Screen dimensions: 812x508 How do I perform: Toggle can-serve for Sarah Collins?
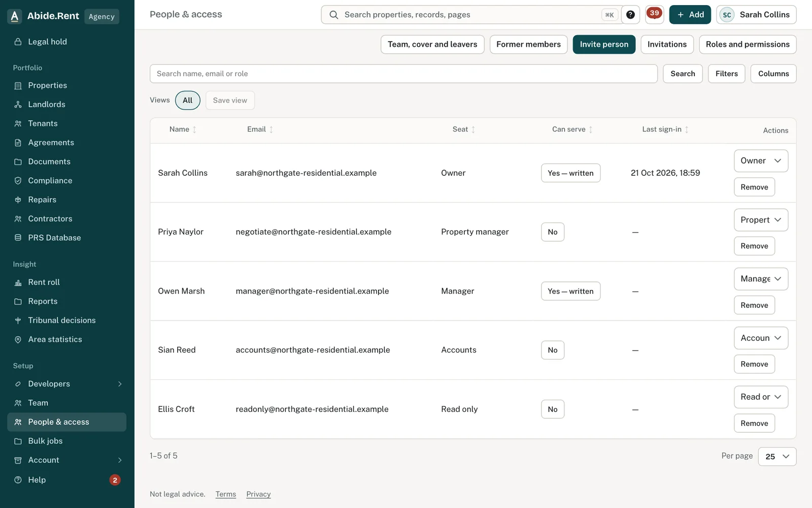pos(570,173)
